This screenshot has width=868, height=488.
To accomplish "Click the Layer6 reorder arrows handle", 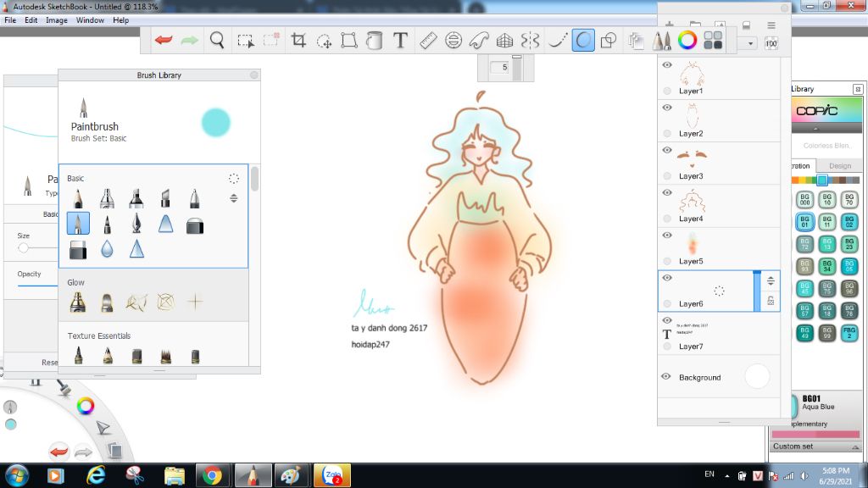I will pyautogui.click(x=771, y=281).
